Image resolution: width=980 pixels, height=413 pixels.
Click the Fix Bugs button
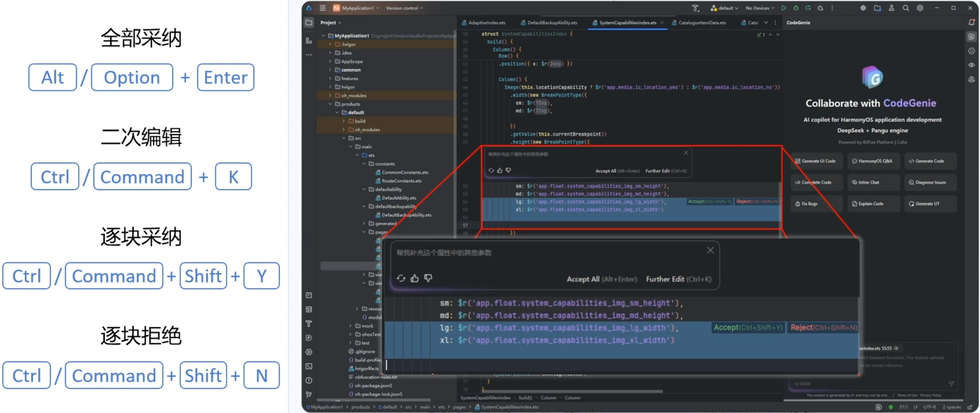pos(816,204)
